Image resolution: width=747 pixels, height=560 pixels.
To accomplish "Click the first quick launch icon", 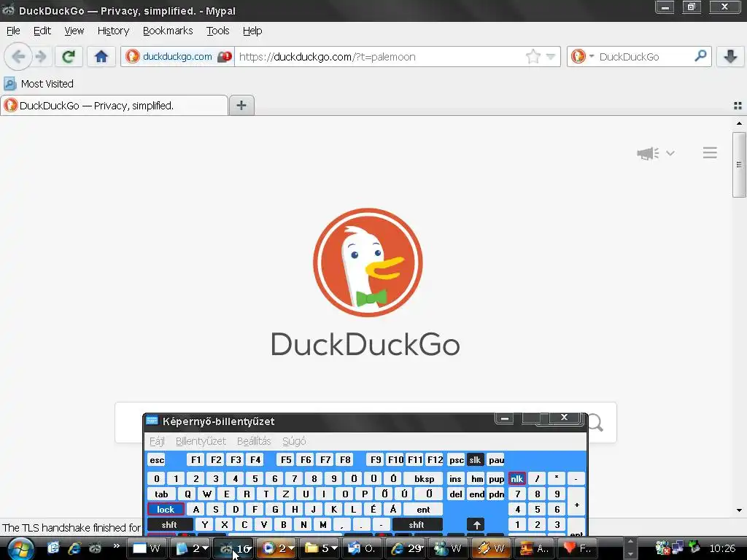I will [x=53, y=548].
